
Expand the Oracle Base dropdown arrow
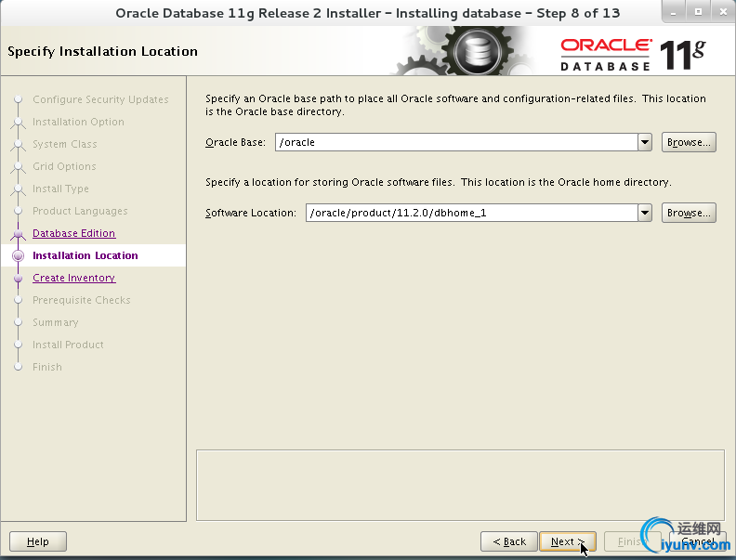(645, 142)
